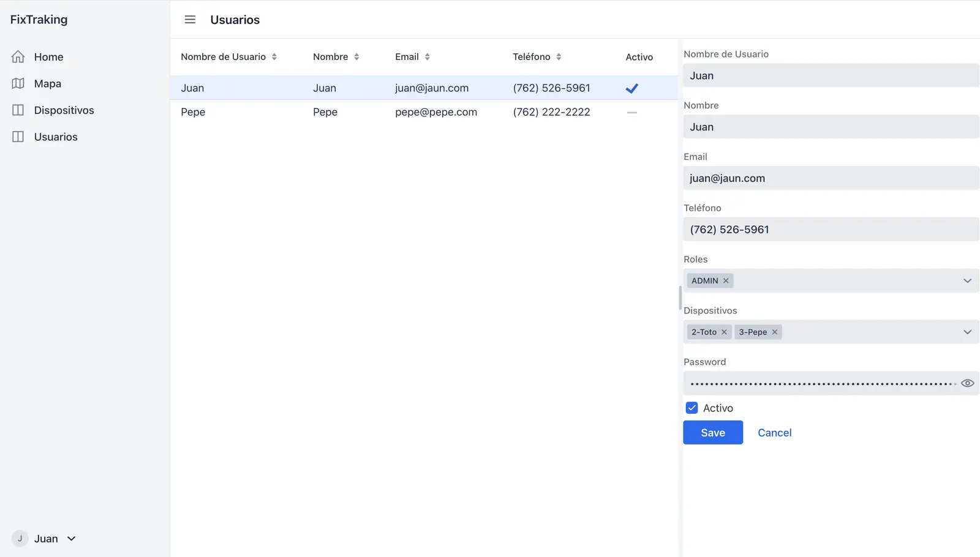Click the Email input field
The height and width of the screenshot is (557, 980).
point(831,178)
